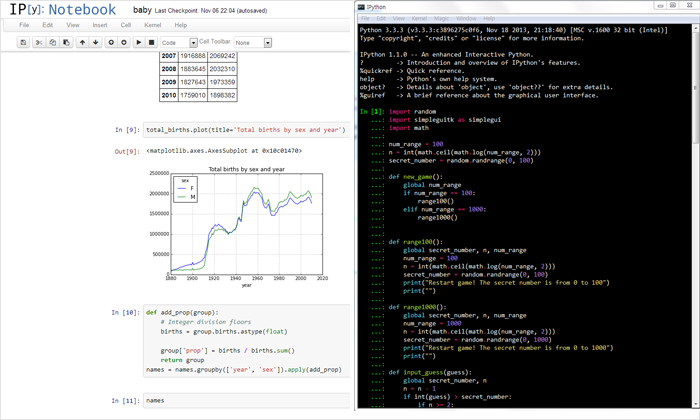Open Edit menu in IPython console window
The width and height of the screenshot is (700, 420).
click(381, 18)
